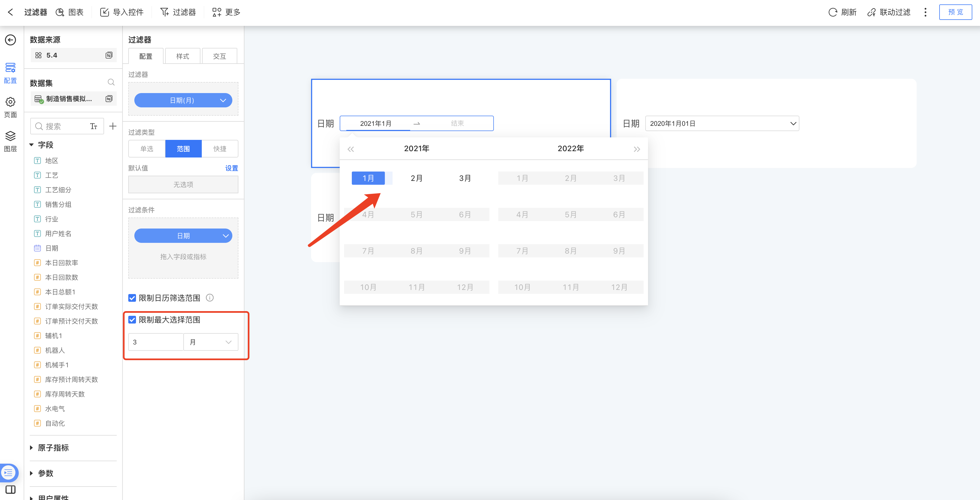Image resolution: width=980 pixels, height=500 pixels.
Task: Open the vertical three-dot more menu
Action: (x=925, y=12)
